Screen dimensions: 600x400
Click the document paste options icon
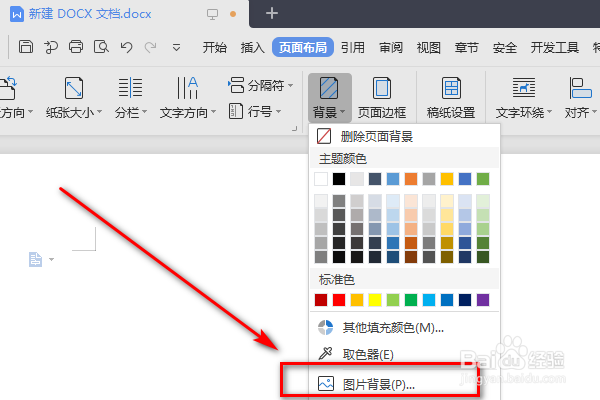coord(36,259)
